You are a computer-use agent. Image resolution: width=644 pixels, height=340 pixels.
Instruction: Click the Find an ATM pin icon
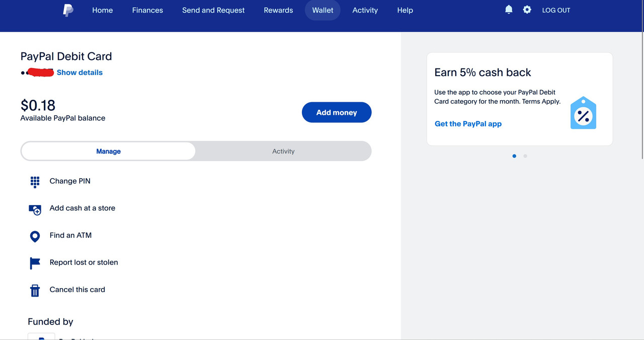[35, 236]
